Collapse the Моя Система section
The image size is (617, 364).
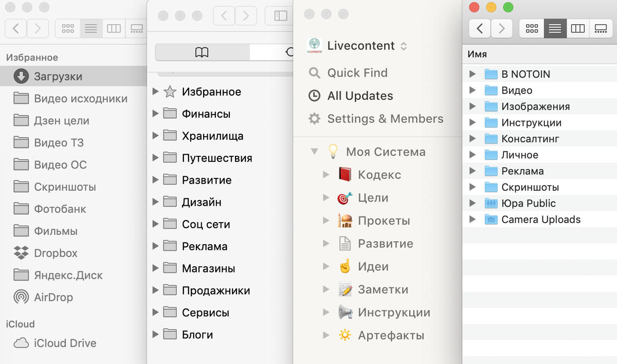pos(314,152)
